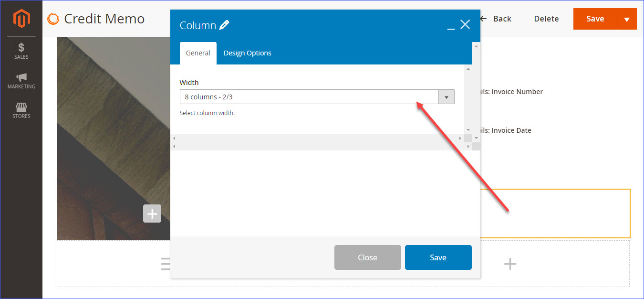
Task: Click the move handle below the image
Action: point(165,263)
